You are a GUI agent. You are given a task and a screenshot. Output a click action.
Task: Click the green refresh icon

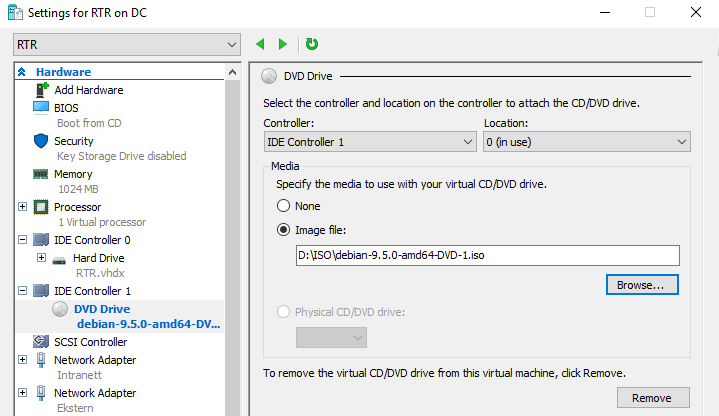[x=312, y=44]
